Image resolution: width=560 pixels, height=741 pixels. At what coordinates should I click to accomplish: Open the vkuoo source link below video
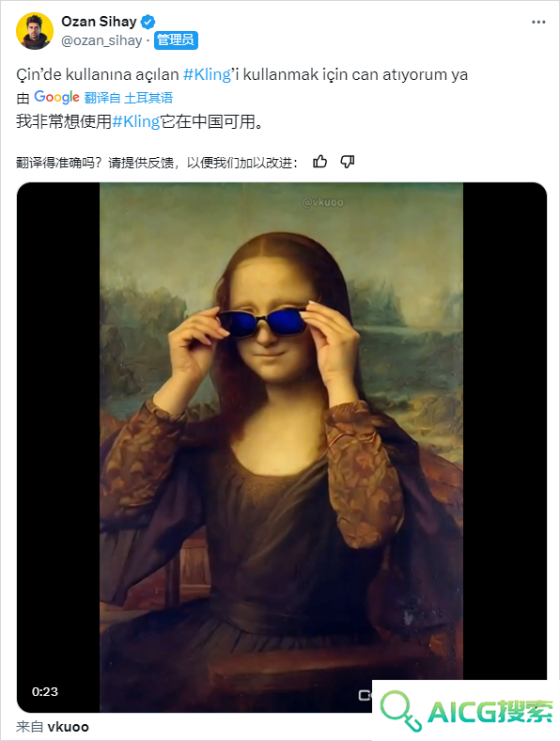[68, 726]
